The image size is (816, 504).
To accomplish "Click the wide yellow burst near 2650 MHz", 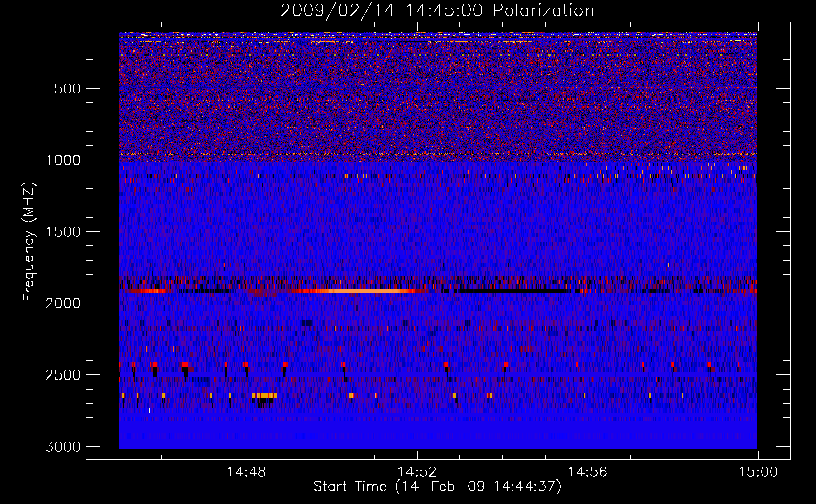I will [264, 395].
